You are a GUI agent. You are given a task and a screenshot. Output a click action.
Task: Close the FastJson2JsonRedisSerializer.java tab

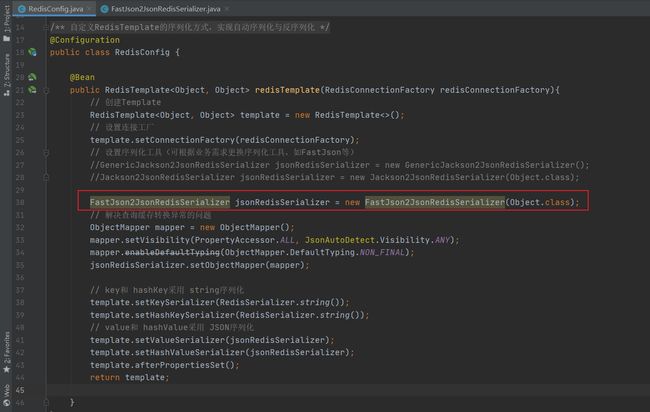coord(227,8)
